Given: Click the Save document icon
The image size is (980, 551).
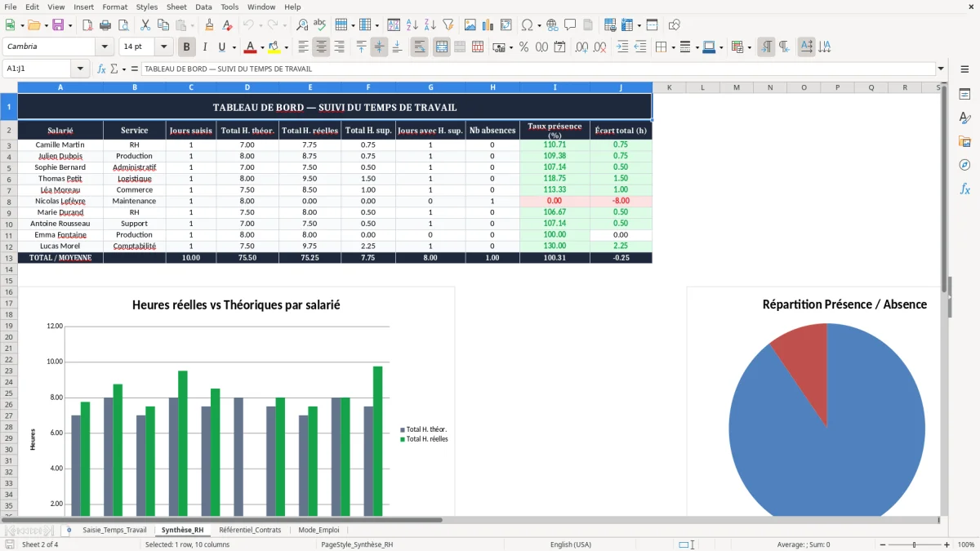Looking at the screenshot, I should [x=58, y=25].
